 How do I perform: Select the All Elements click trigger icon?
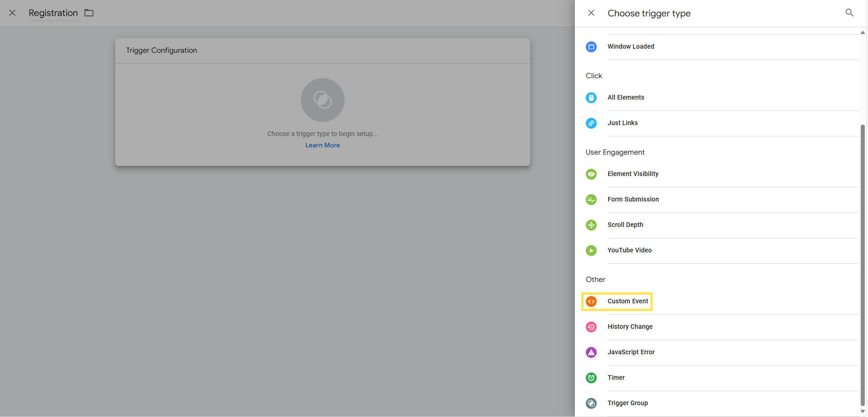pos(591,98)
